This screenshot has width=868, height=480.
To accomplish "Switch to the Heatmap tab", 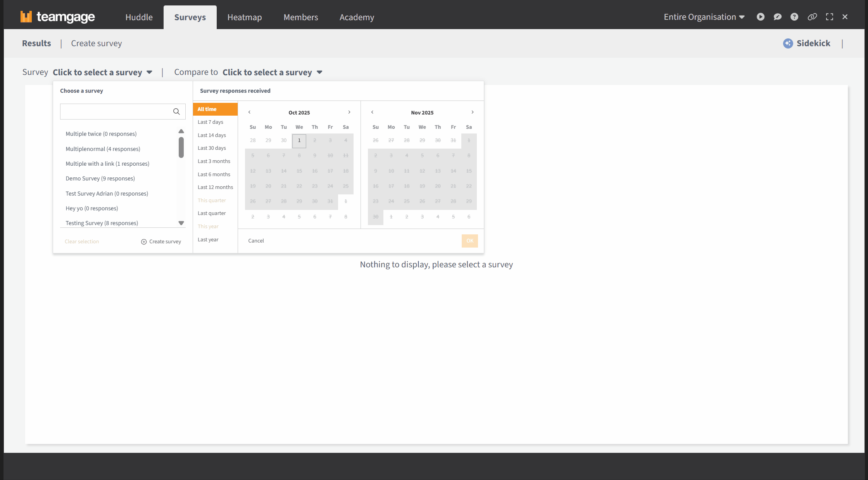I will [x=244, y=17].
